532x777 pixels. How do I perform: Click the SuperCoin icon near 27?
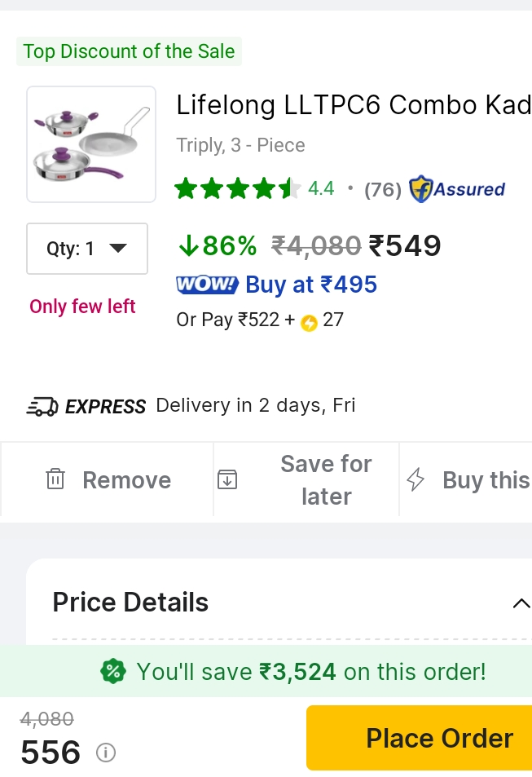tap(309, 322)
